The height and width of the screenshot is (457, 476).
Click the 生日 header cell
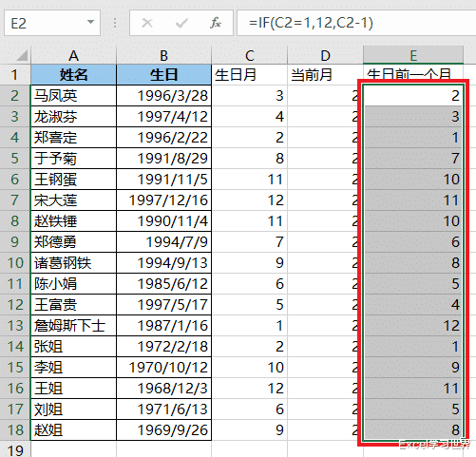point(163,75)
